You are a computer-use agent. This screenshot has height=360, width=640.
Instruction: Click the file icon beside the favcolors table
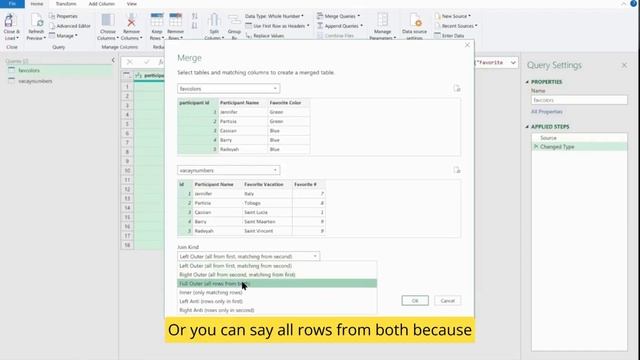click(457, 89)
